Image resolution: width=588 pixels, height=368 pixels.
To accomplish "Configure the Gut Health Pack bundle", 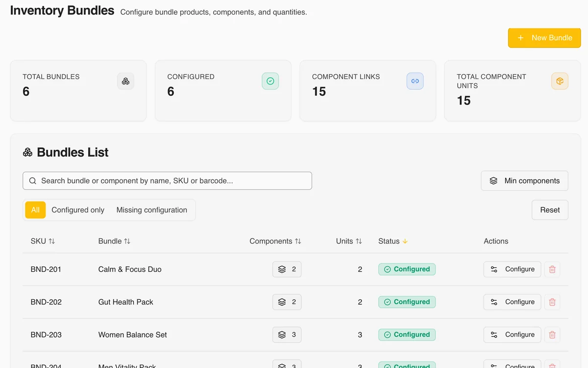I will [513, 302].
